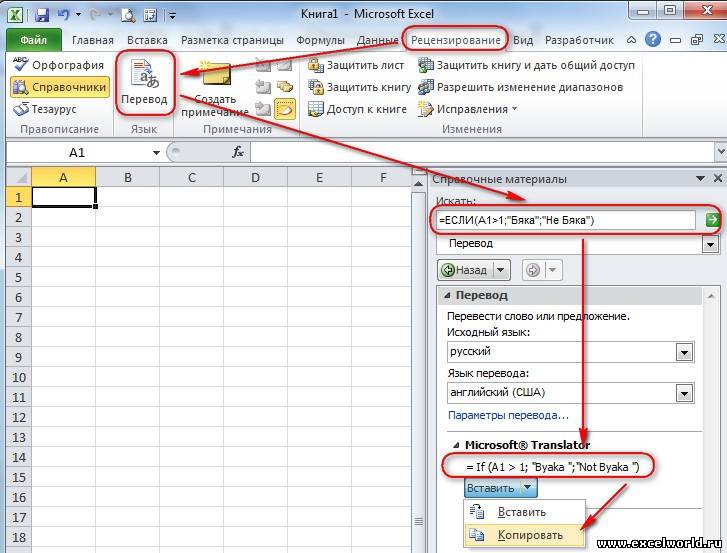
Task: Open Customize Quick Access Toolbar dropdown
Action: (x=172, y=16)
